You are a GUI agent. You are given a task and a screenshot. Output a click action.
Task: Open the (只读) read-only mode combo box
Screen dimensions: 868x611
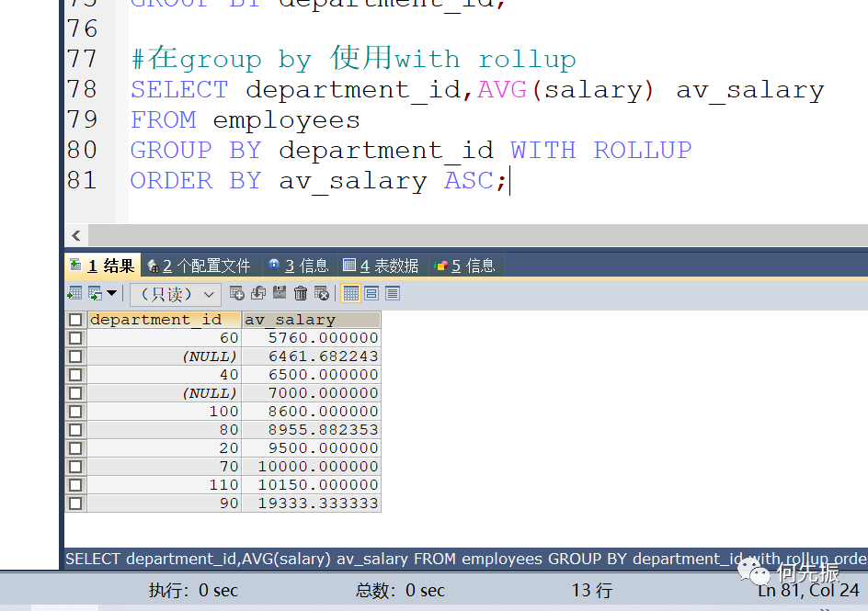point(176,294)
